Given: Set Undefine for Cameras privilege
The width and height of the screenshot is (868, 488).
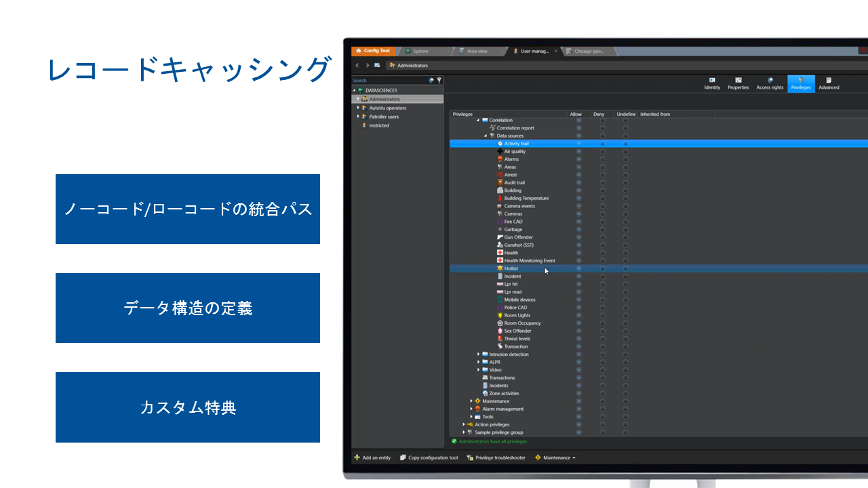Looking at the screenshot, I should 625,213.
